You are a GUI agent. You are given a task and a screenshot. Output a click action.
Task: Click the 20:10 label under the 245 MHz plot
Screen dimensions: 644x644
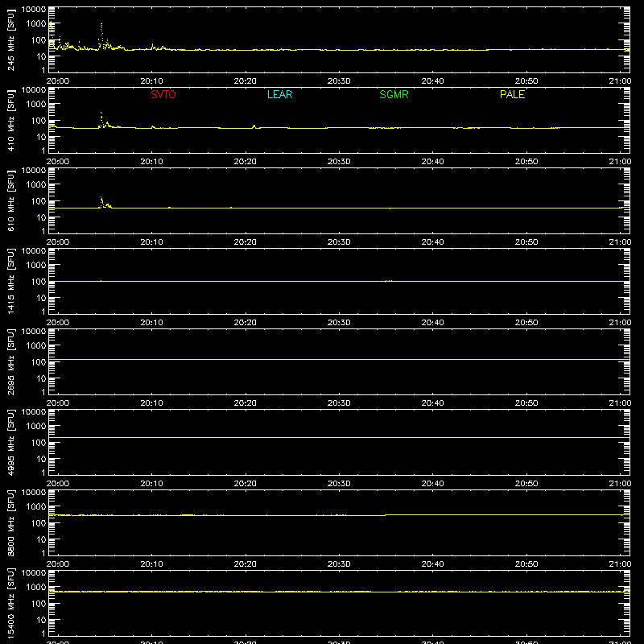pos(151,81)
